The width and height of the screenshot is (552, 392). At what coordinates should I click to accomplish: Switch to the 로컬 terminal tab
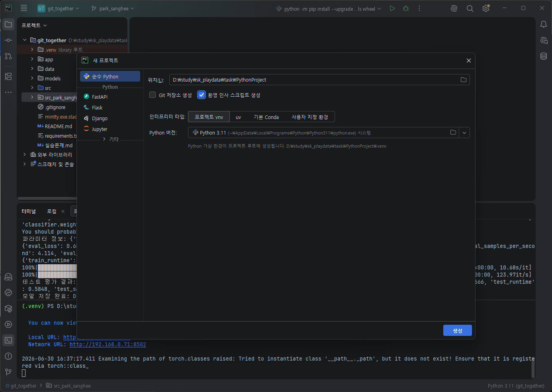(x=52, y=211)
